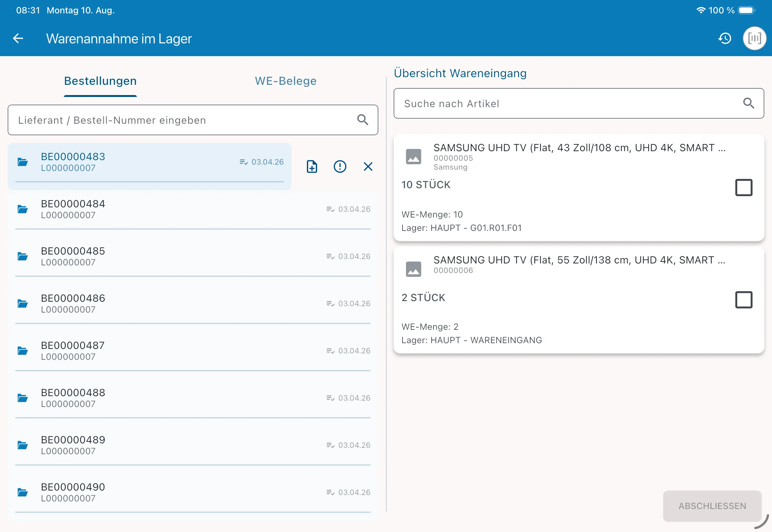Click image thumbnail of article 00000005
This screenshot has width=772, height=532.
point(413,157)
